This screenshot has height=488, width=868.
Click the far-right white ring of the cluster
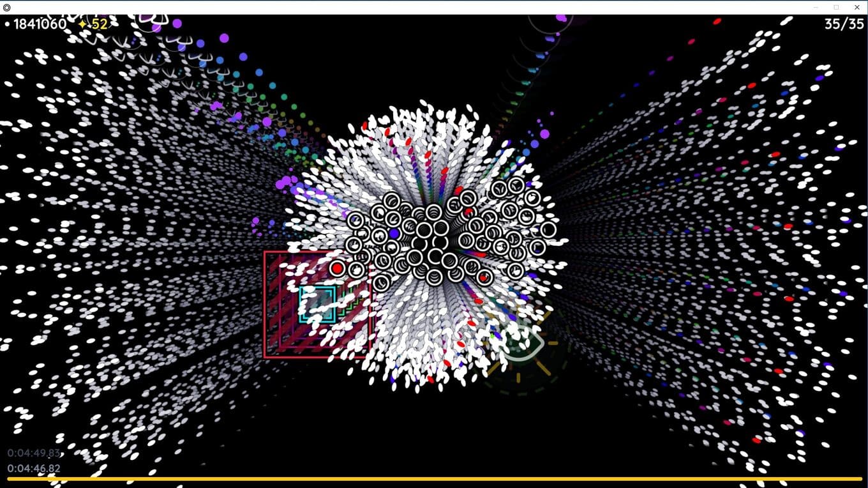548,230
